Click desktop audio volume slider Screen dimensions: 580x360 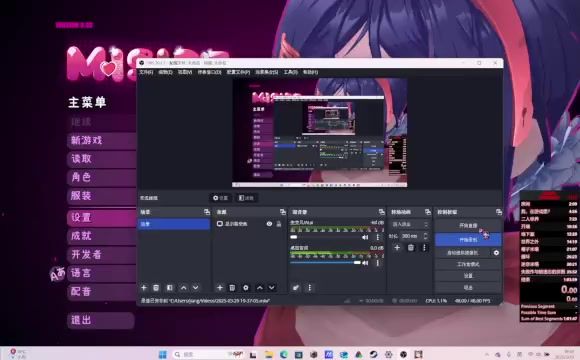tap(326, 263)
